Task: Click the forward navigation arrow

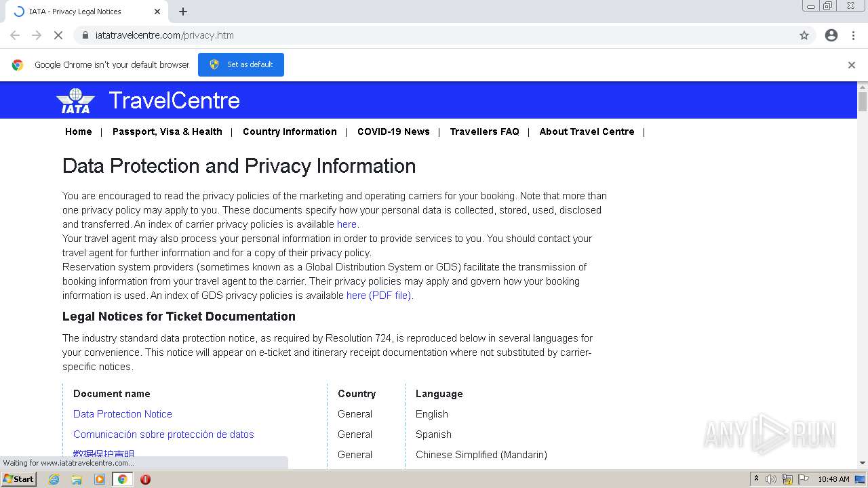Action: point(37,35)
